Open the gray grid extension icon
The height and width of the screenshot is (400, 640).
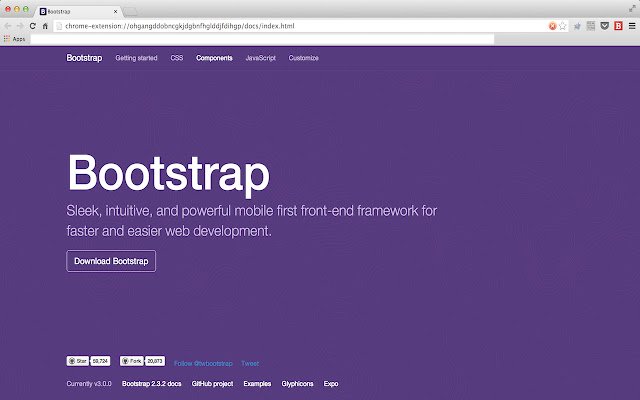(x=591, y=26)
